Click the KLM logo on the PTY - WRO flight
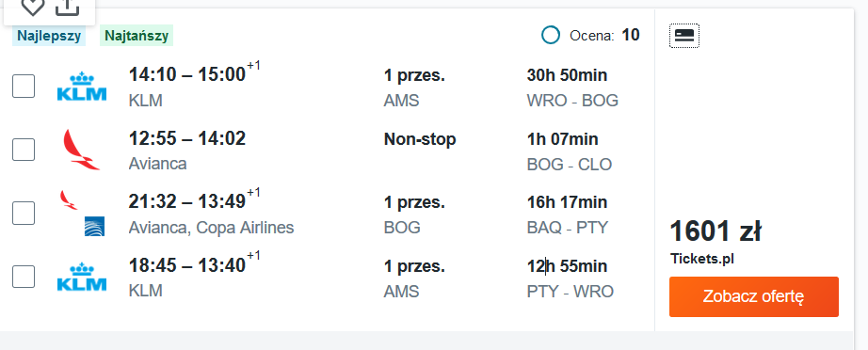 (82, 277)
